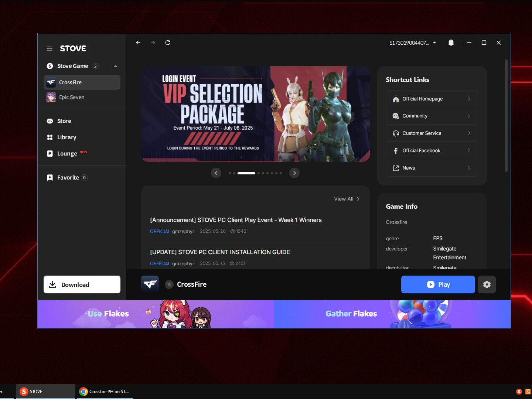The width and height of the screenshot is (532, 399).
Task: Click the external link News icon
Action: (396, 168)
